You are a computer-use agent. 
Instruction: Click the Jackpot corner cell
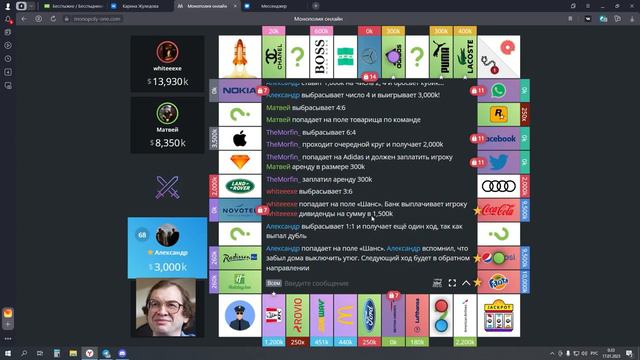point(498,316)
